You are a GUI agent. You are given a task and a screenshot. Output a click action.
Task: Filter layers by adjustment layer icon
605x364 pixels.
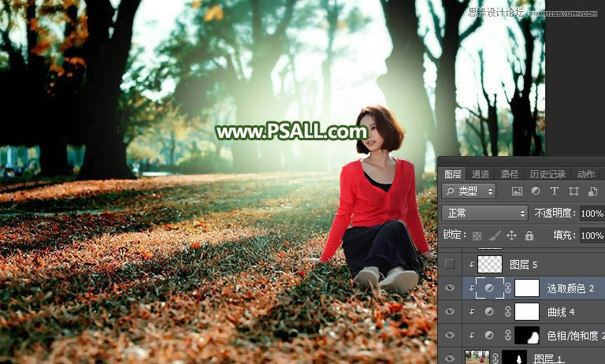click(x=536, y=191)
